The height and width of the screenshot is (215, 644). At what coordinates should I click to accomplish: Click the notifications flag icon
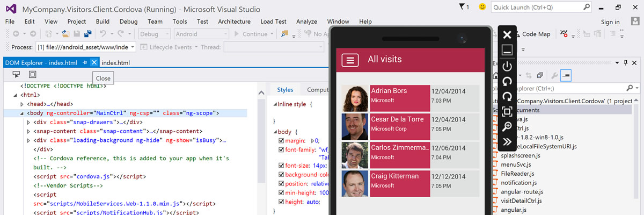click(463, 7)
